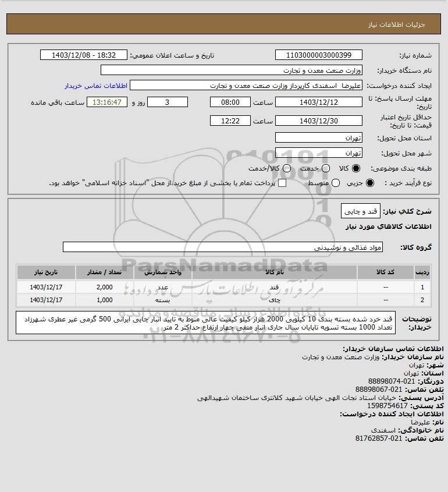
Task: Click the buyer notes description box
Action: (x=205, y=323)
